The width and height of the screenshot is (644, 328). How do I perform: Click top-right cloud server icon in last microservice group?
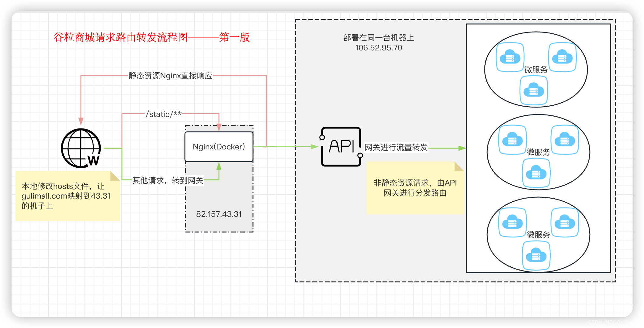(565, 222)
